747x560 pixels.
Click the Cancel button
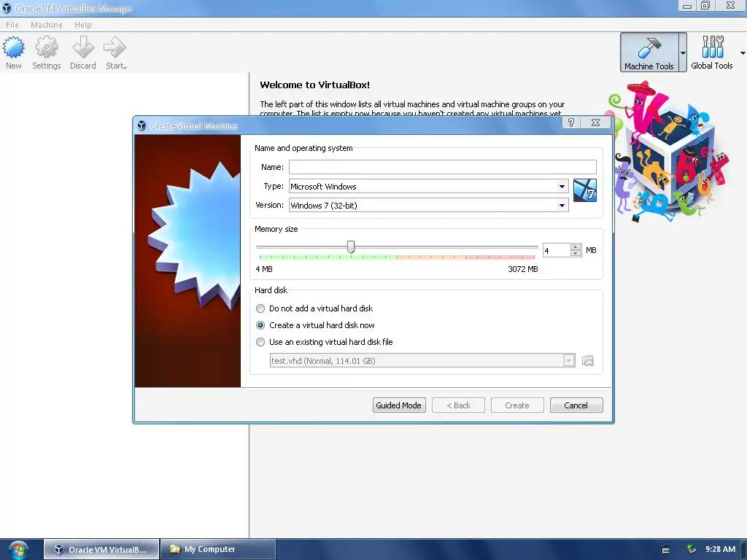click(x=576, y=405)
